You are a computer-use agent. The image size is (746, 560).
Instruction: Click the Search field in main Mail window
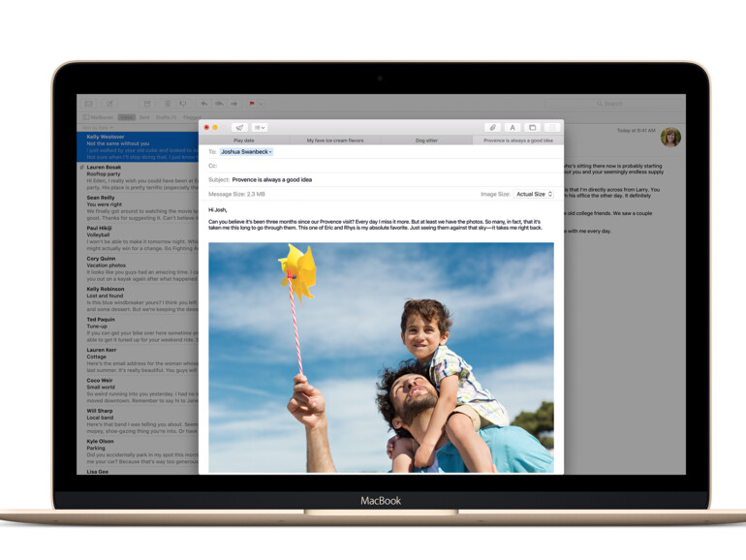click(613, 104)
